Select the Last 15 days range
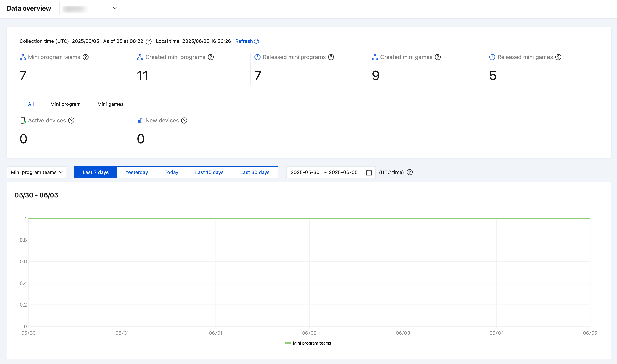The width and height of the screenshot is (617, 364). [x=209, y=172]
